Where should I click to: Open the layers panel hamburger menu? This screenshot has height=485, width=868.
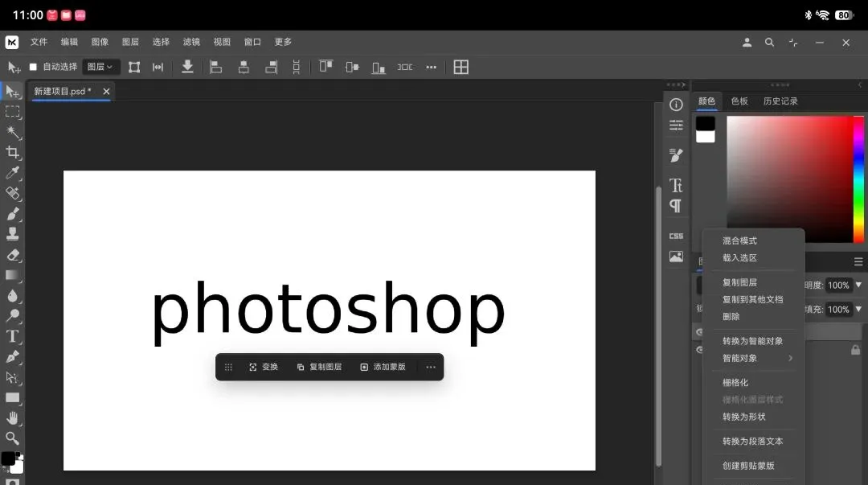tap(858, 261)
